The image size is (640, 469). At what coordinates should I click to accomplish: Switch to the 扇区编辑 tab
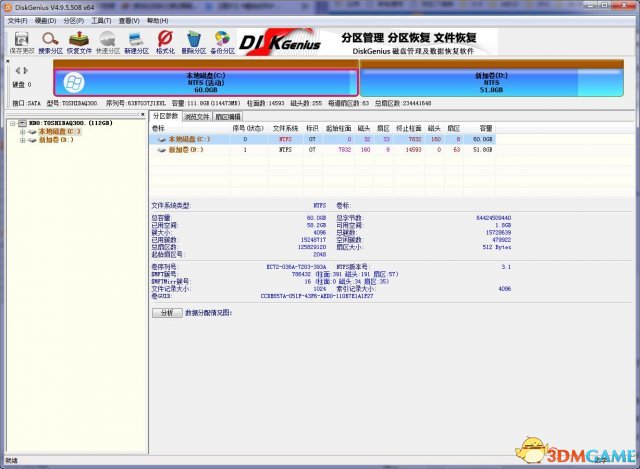(x=228, y=117)
